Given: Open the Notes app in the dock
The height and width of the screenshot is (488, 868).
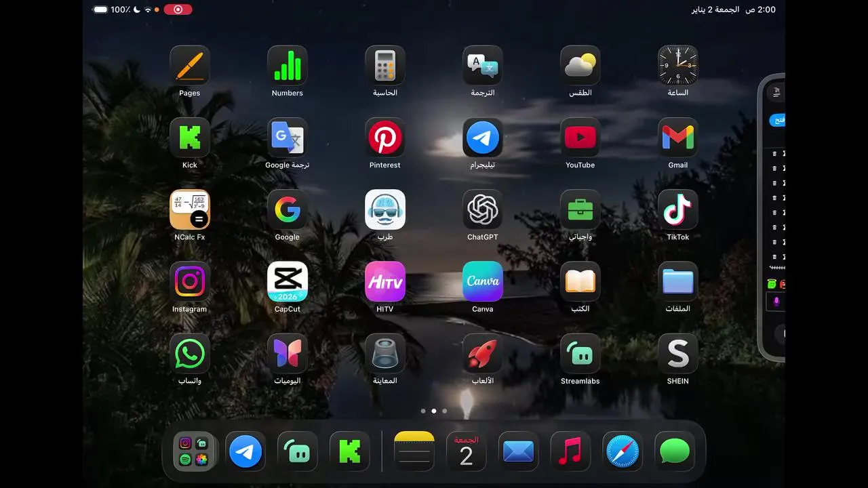Looking at the screenshot, I should point(414,451).
